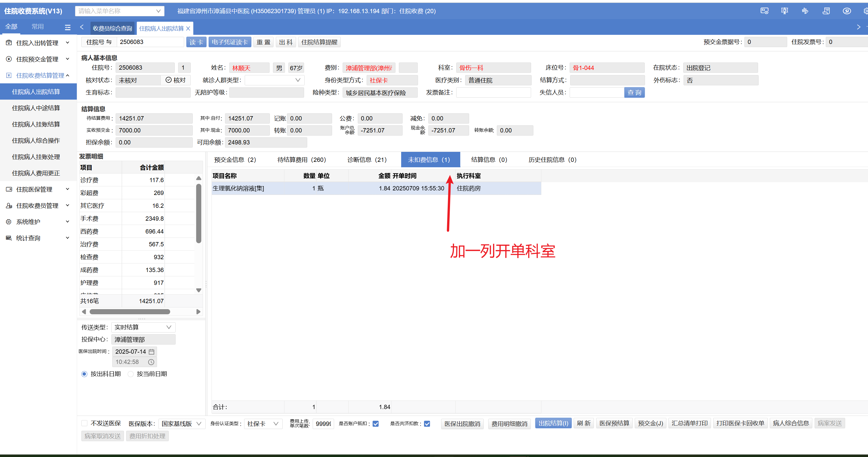Open the presentation chart board icon
The width and height of the screenshot is (868, 457).
click(784, 11)
